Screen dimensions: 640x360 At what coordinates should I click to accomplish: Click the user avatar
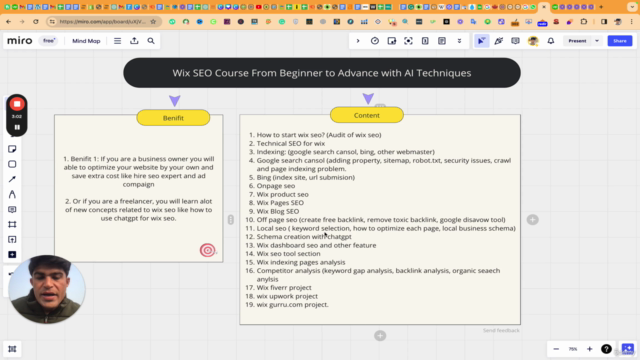pyautogui.click(x=533, y=41)
